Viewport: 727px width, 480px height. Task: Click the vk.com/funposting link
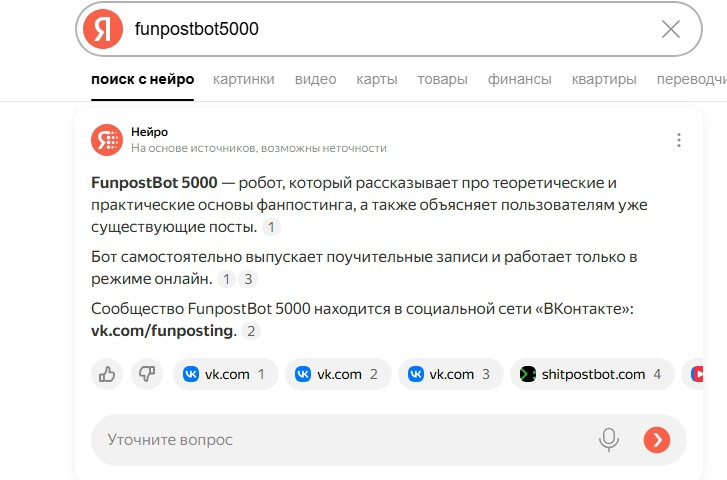pyautogui.click(x=163, y=330)
